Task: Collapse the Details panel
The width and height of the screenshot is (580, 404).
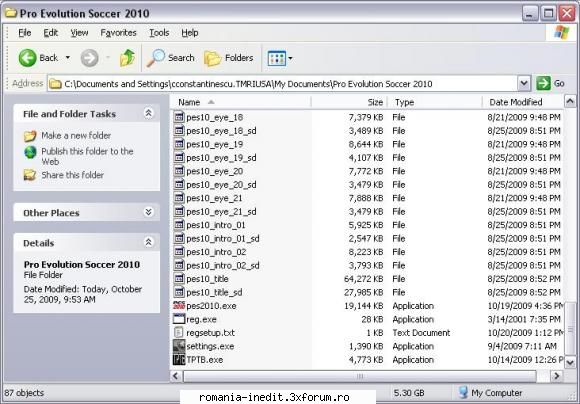Action: 148,242
